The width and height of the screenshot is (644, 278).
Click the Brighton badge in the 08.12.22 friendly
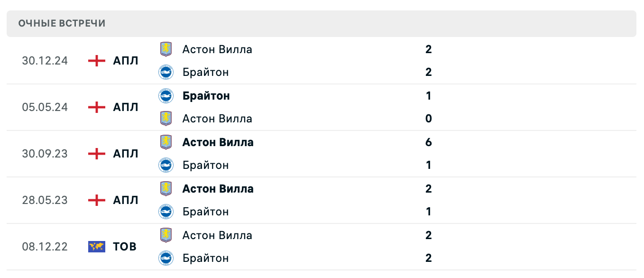click(x=167, y=258)
